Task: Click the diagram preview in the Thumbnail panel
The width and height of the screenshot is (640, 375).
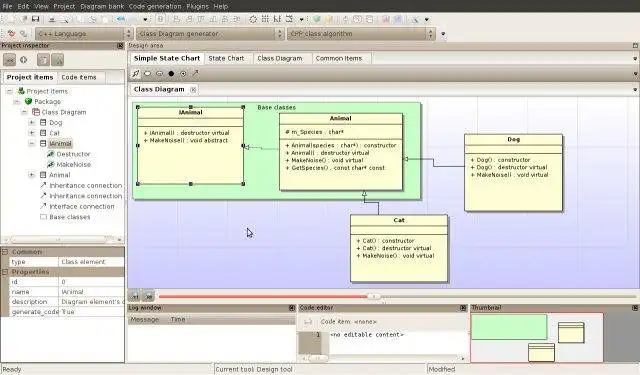Action: [537, 337]
